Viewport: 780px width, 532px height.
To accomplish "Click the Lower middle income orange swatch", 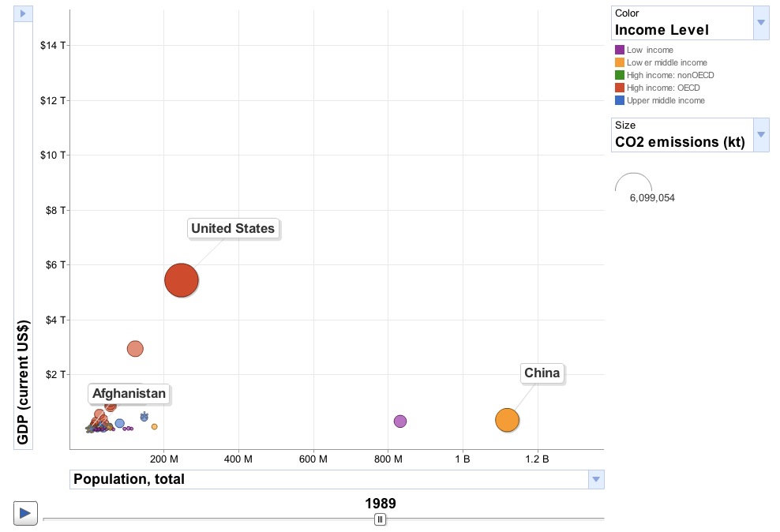I will click(620, 62).
